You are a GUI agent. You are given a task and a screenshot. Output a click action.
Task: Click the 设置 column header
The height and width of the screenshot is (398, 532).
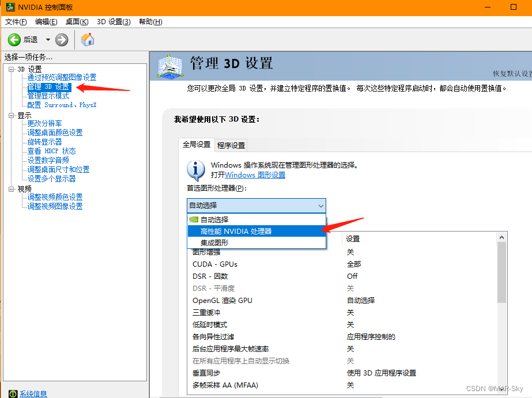[x=420, y=238]
